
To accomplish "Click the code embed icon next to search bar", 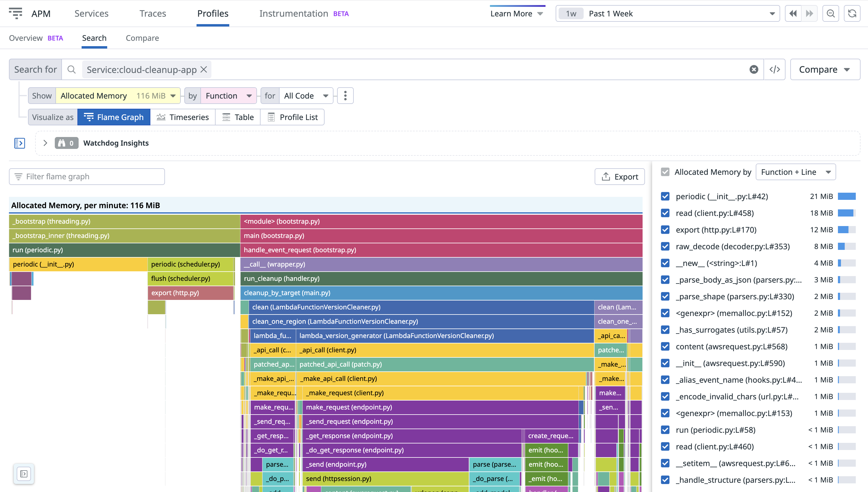I will [775, 70].
